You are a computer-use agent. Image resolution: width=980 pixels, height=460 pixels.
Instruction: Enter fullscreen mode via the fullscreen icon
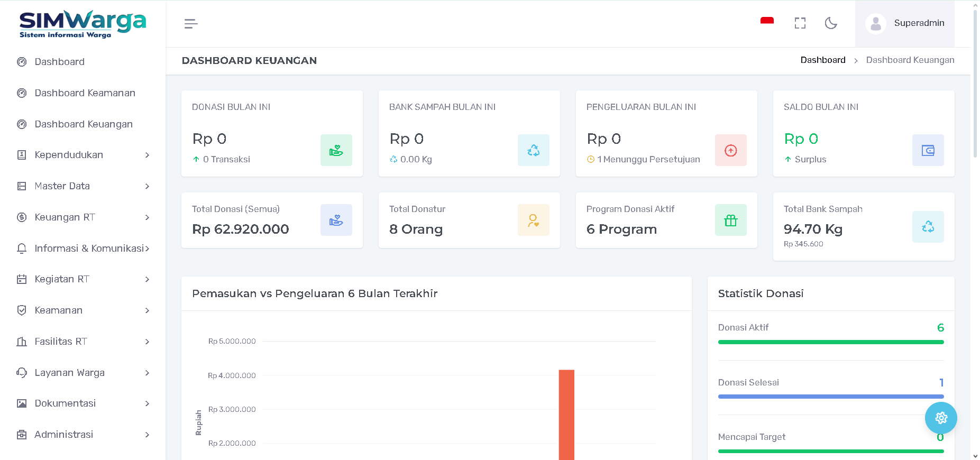pos(800,23)
